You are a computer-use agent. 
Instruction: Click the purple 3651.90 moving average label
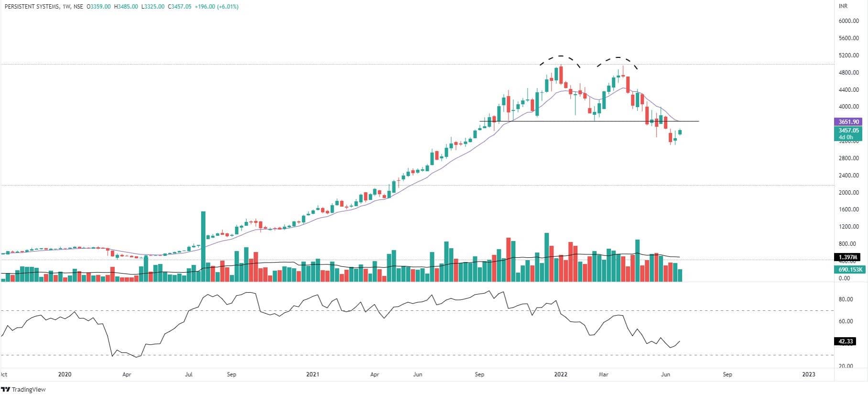click(848, 122)
